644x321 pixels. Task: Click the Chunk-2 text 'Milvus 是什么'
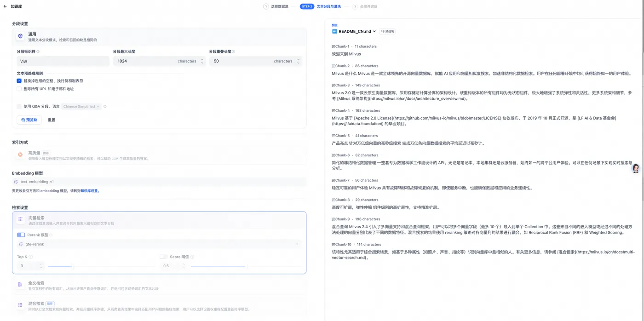[344, 73]
